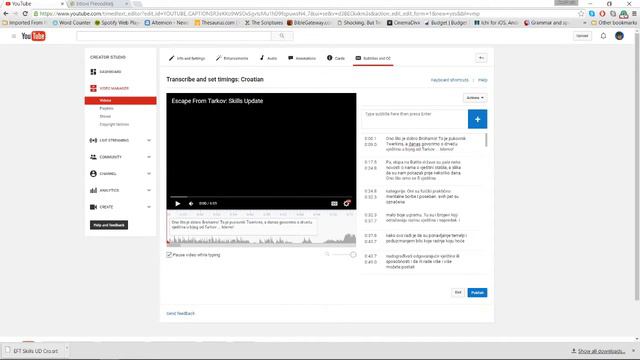Switch to the Annotations tab
The height and width of the screenshot is (360, 640).
(x=302, y=58)
